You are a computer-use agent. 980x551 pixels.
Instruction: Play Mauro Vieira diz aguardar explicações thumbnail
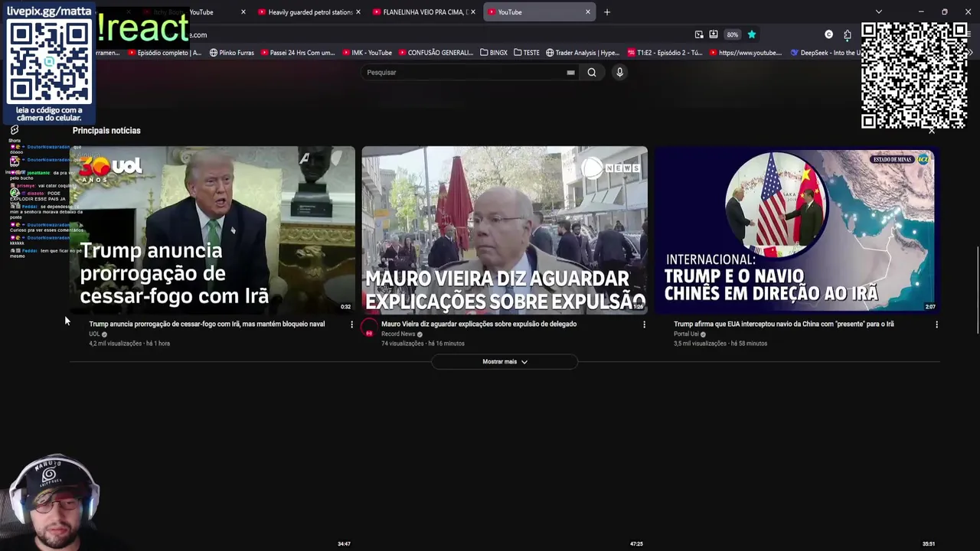(505, 230)
